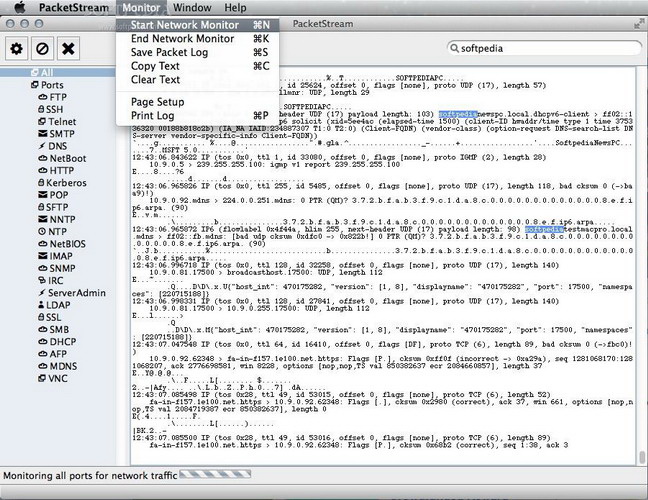Open the PacketStream application menu
648x500 pixels.
[74, 7]
